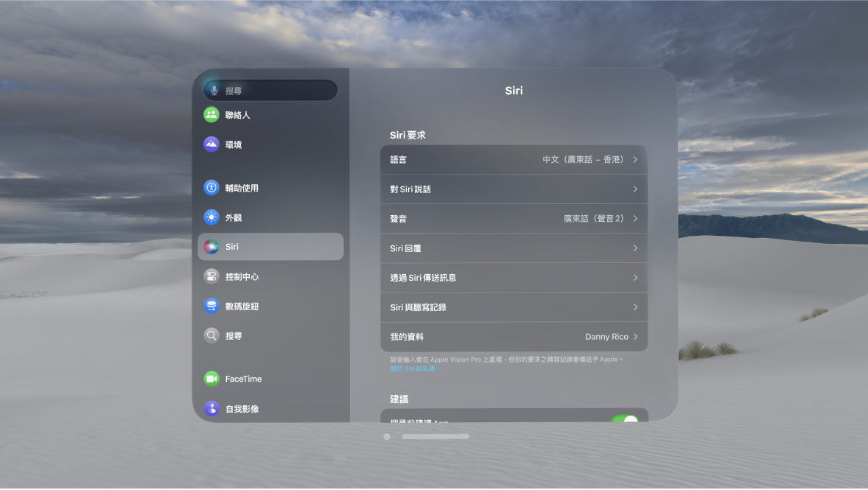Expand the Siri 回覆 row chevron
This screenshot has height=490, width=868.
pyautogui.click(x=635, y=248)
